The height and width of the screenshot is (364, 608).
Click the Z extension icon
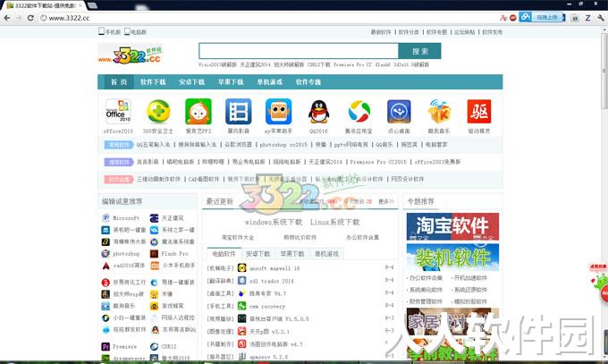click(x=587, y=18)
